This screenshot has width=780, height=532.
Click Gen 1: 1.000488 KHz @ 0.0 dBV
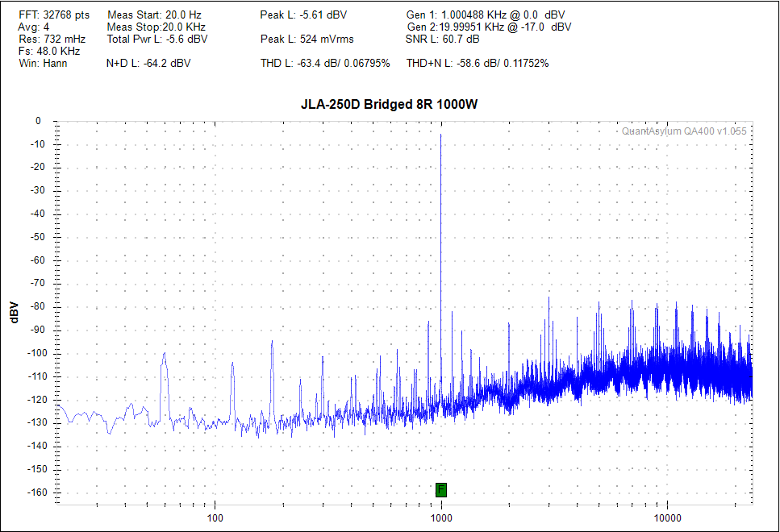[x=486, y=15]
